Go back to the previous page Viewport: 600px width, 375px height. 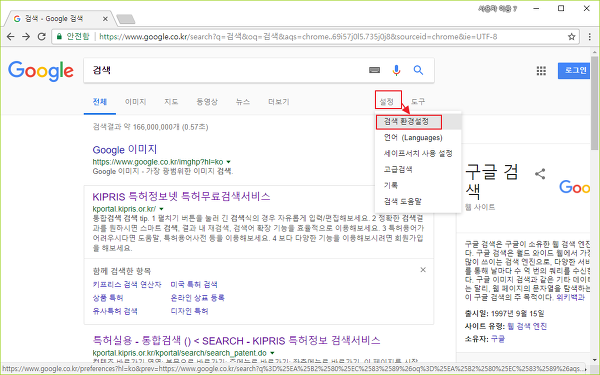click(10, 37)
